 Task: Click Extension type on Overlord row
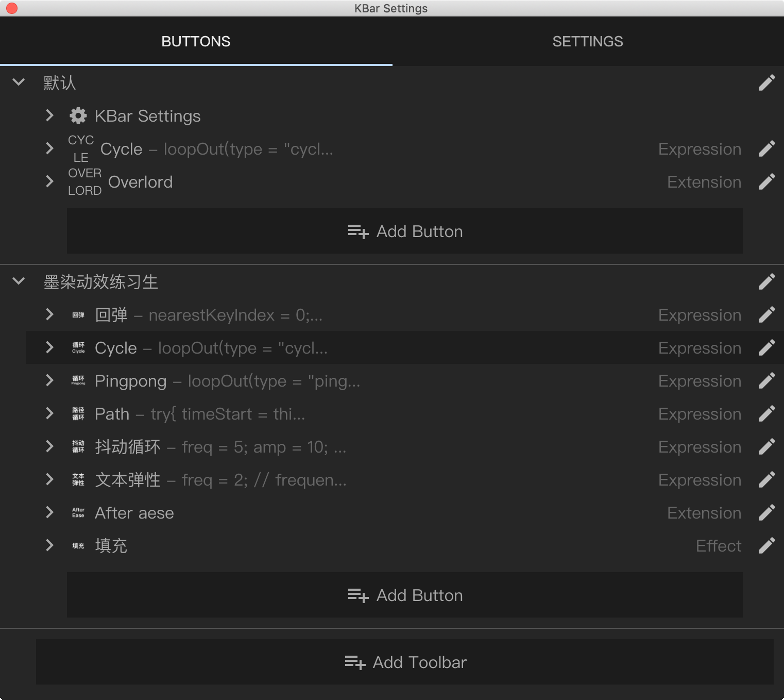[704, 182]
